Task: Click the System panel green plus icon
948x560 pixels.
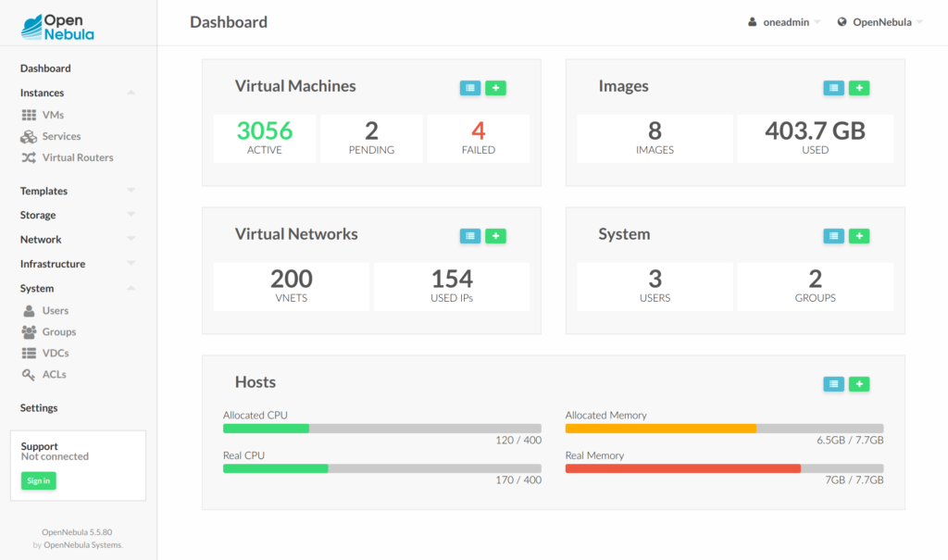Action: tap(859, 236)
